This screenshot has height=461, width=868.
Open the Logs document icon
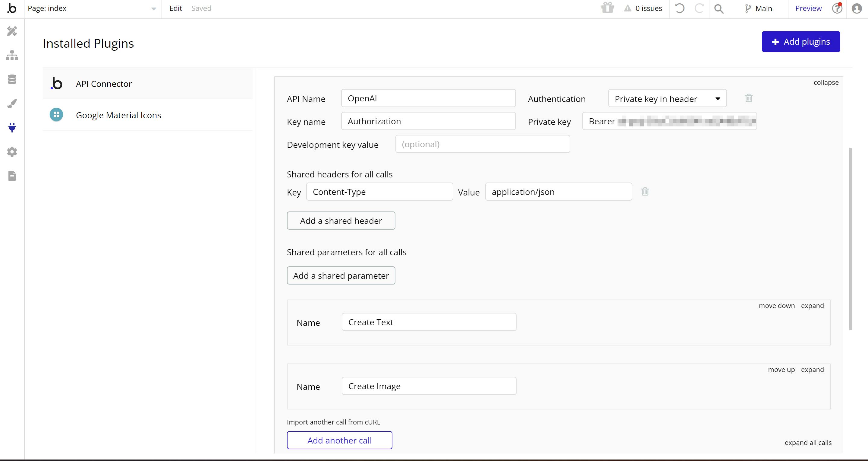pyautogui.click(x=12, y=176)
